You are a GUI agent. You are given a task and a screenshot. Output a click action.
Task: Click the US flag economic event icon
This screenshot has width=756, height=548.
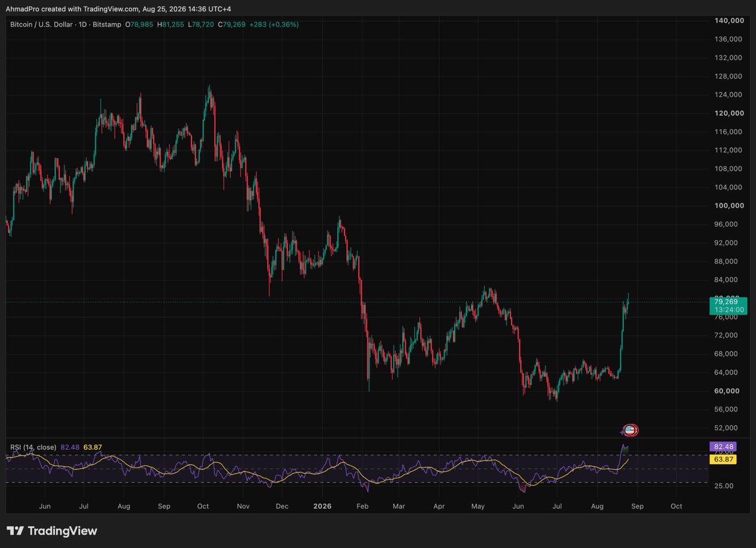pyautogui.click(x=631, y=431)
